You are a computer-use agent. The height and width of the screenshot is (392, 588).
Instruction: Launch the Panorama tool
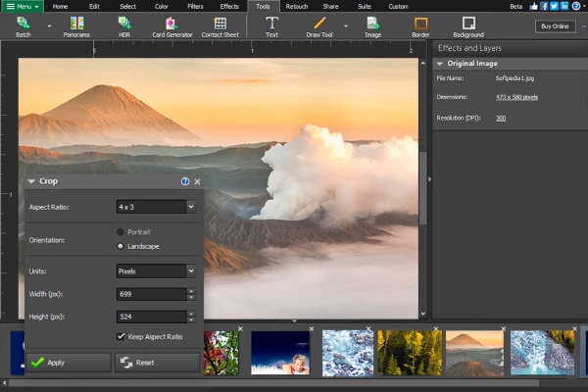pyautogui.click(x=76, y=25)
